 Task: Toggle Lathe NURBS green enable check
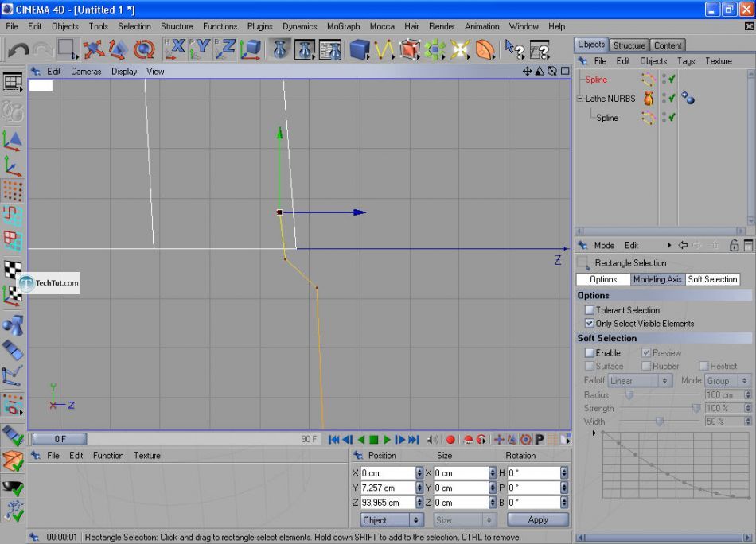click(672, 98)
